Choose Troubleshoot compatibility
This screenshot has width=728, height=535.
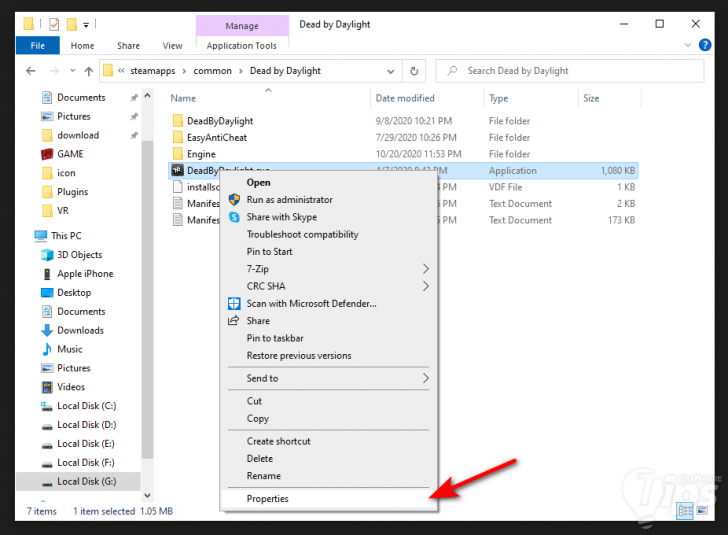tap(329, 235)
